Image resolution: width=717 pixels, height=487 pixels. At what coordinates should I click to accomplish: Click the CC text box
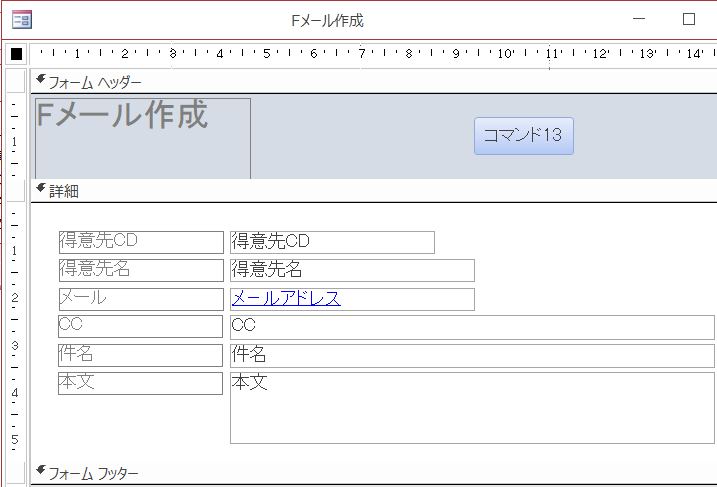pyautogui.click(x=471, y=327)
